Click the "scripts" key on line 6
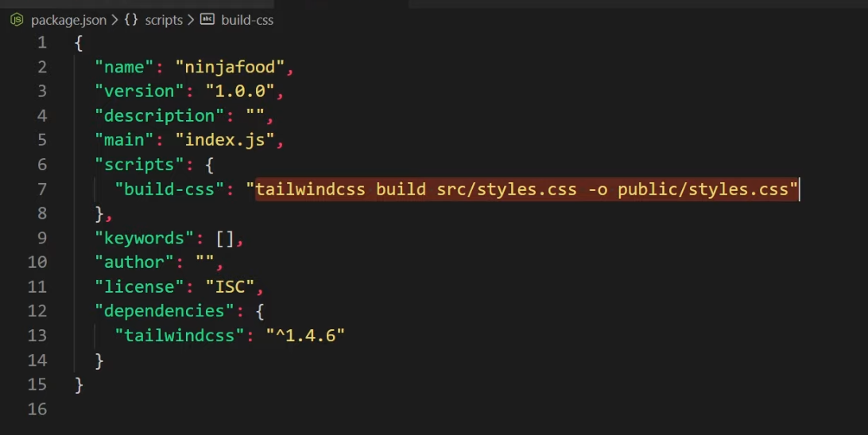This screenshot has height=435, width=868. click(140, 165)
